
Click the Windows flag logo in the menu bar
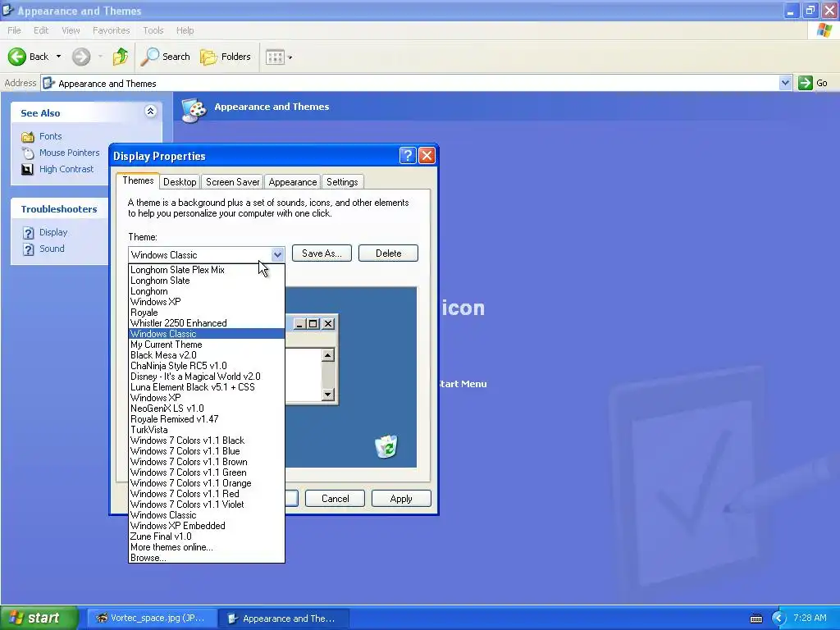pos(824,30)
